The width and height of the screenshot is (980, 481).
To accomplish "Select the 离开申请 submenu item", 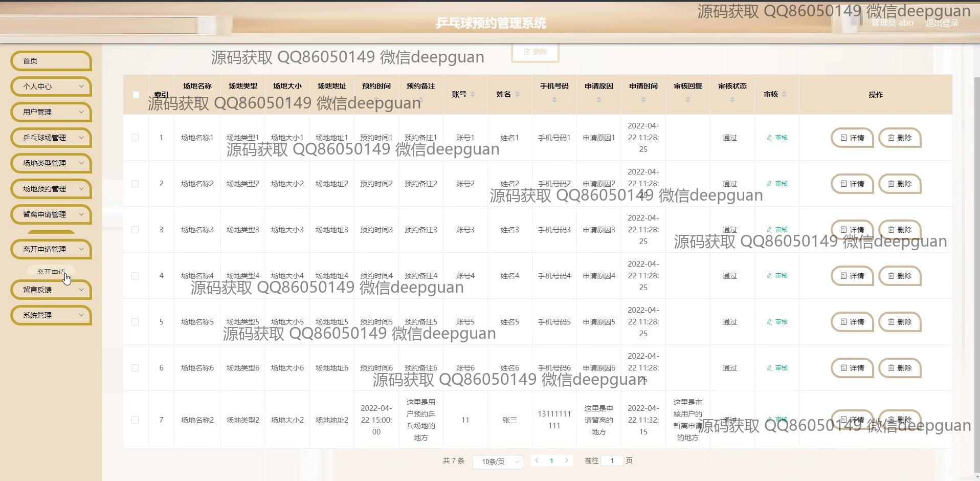I will click(x=51, y=272).
